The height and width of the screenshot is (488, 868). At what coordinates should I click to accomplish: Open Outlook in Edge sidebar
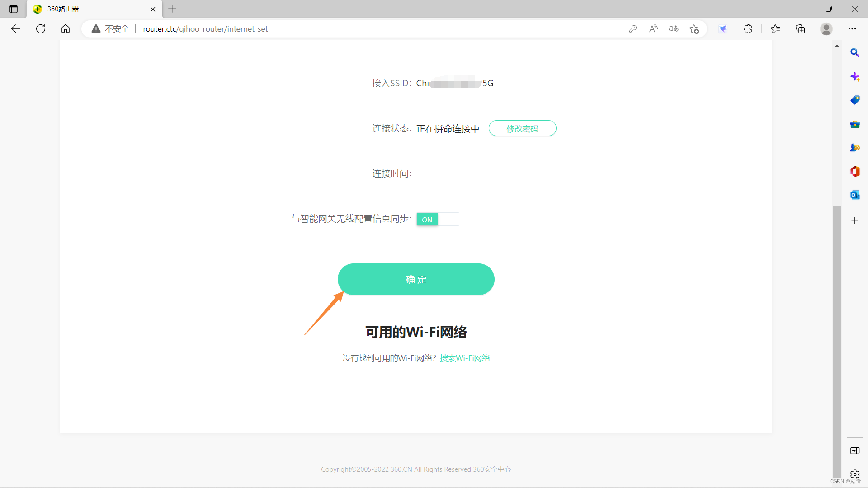pyautogui.click(x=854, y=195)
